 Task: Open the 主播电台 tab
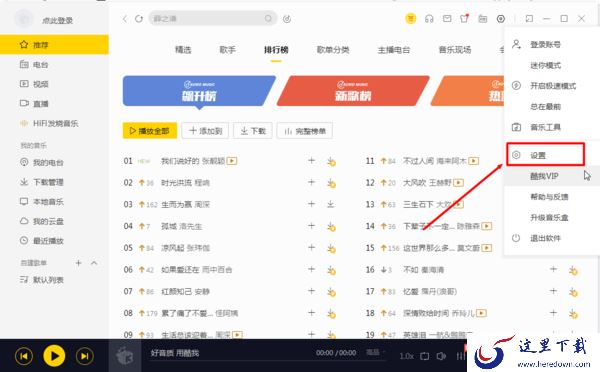(394, 50)
